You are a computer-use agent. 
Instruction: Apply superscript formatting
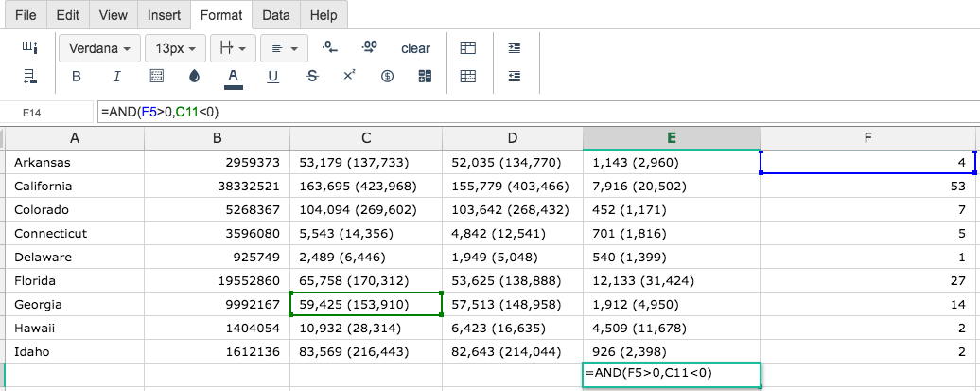point(349,76)
